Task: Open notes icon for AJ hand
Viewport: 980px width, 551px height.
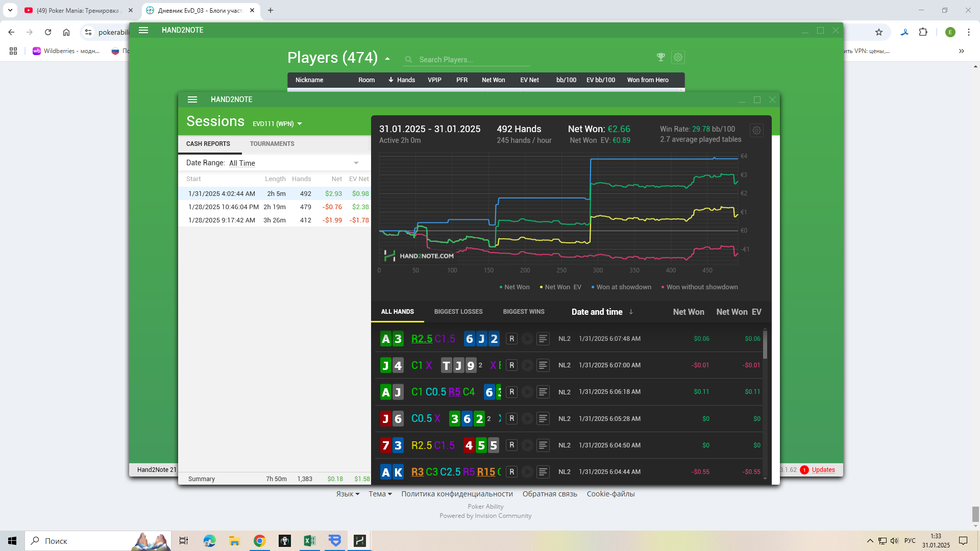Action: click(x=543, y=392)
